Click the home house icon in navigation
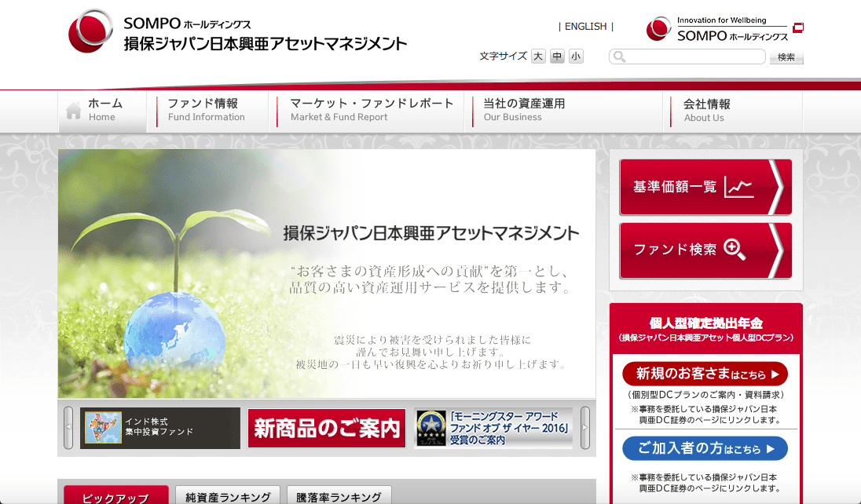 [x=74, y=111]
